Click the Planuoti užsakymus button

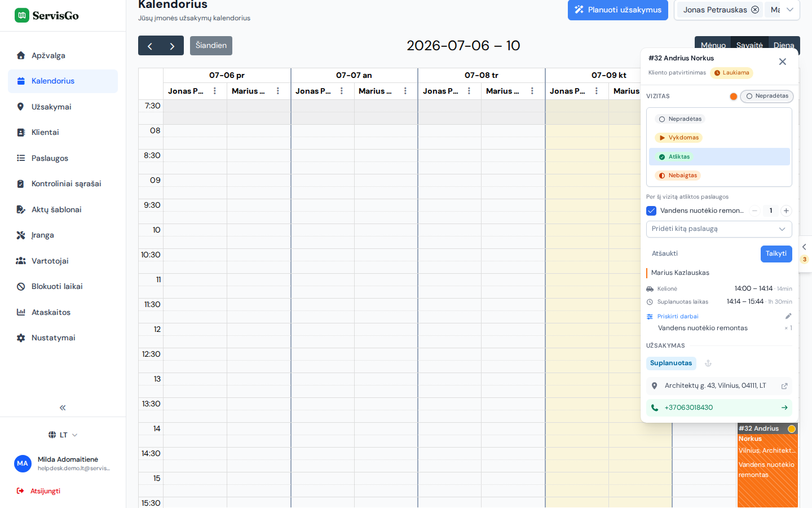click(x=618, y=10)
